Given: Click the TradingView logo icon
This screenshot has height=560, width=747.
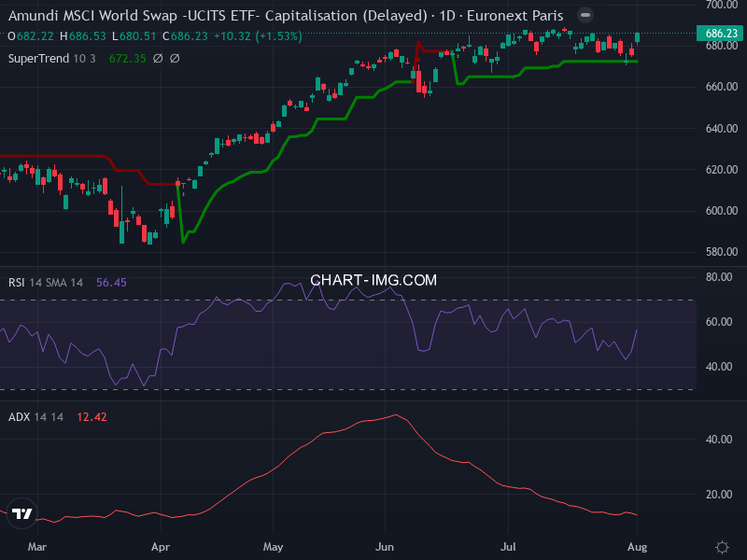Looking at the screenshot, I should [x=21, y=513].
